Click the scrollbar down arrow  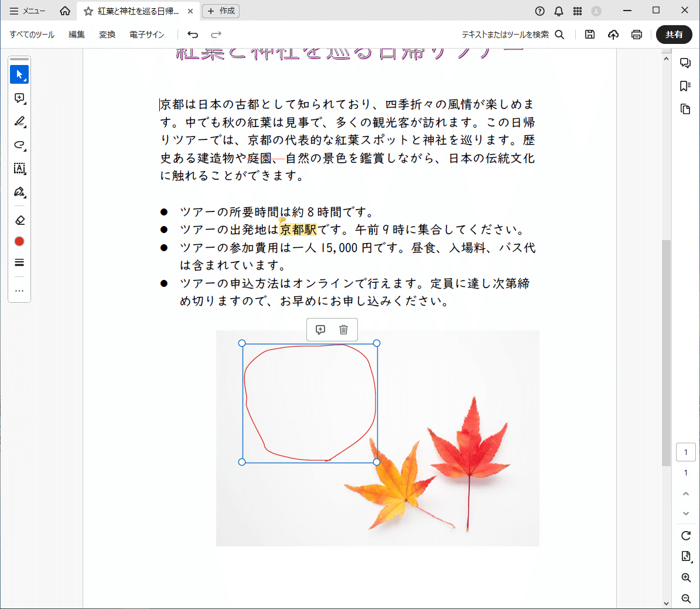[666, 603]
